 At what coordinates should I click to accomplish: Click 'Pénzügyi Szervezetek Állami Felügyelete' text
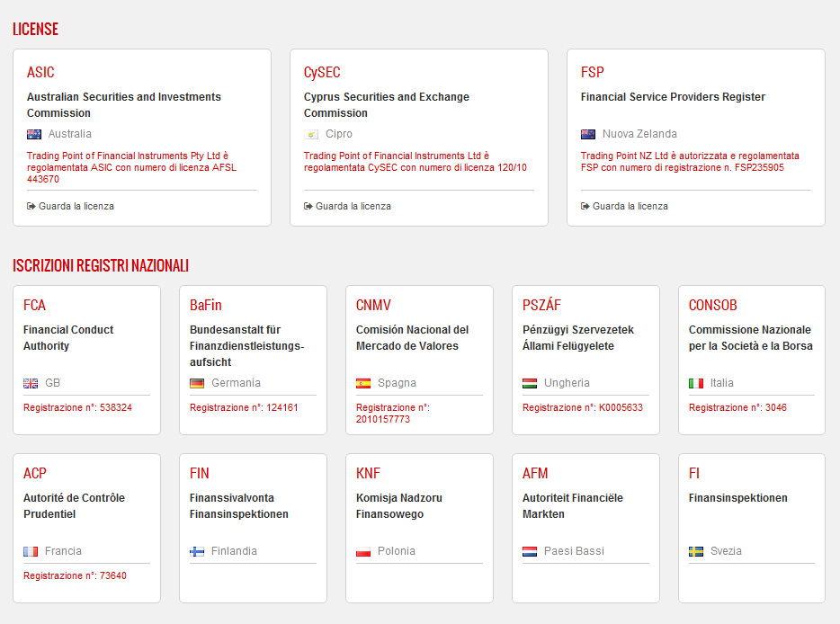(x=578, y=338)
